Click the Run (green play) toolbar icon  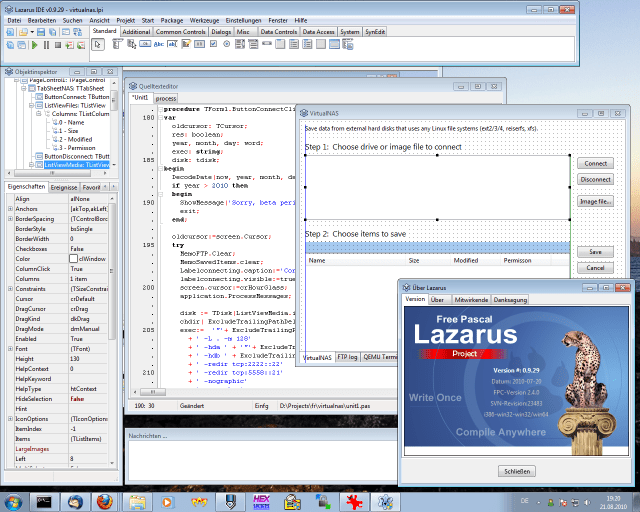point(34,45)
